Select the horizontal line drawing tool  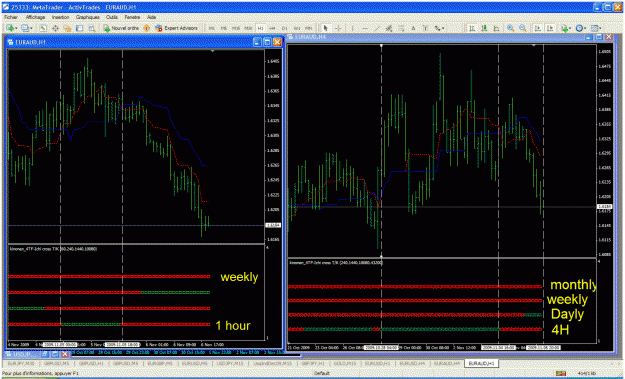(365, 28)
